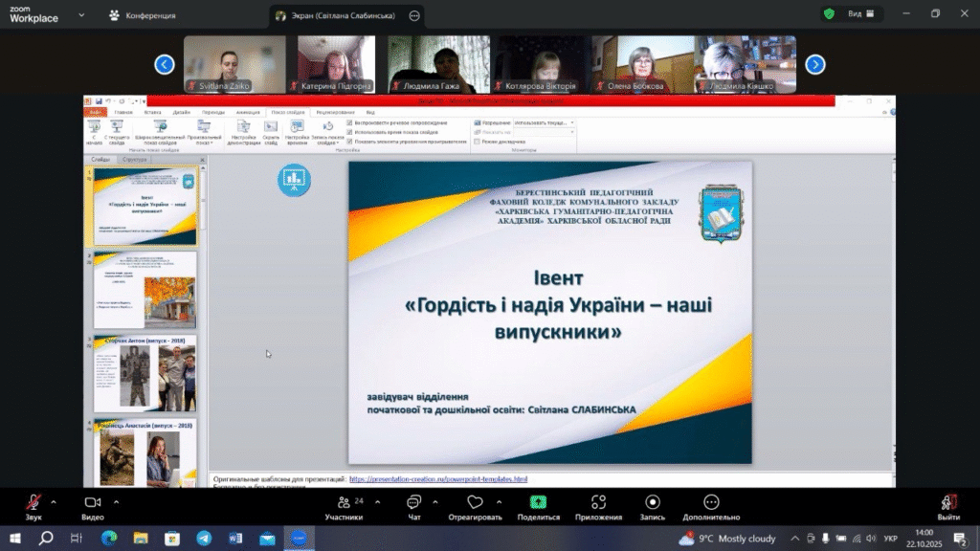980x551 pixels.
Task: Expand video options arrow next to Видео
Action: click(117, 501)
